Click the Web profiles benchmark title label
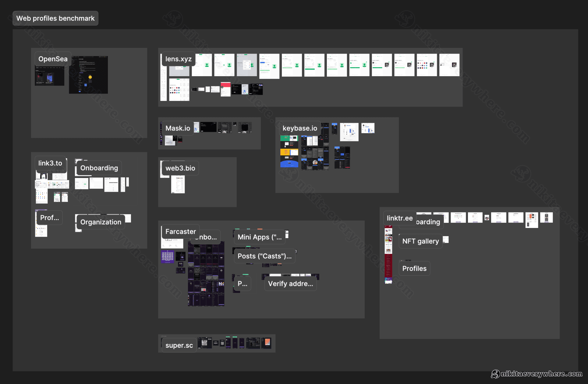 click(x=55, y=18)
